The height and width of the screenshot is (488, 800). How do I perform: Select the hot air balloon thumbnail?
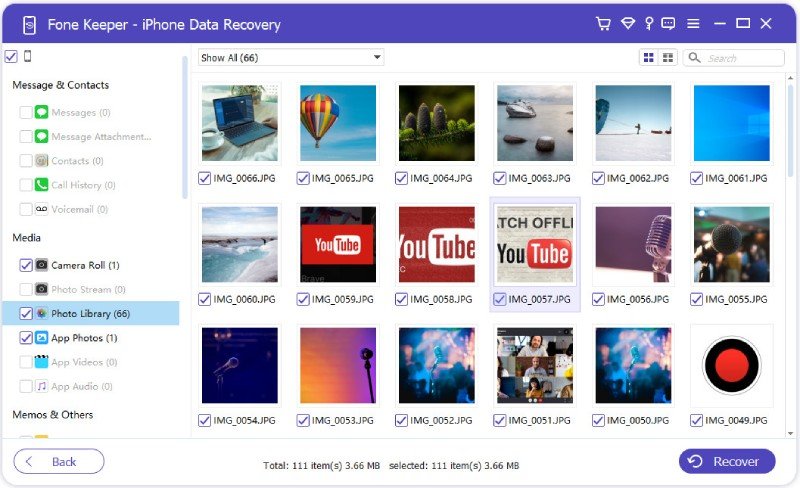point(338,123)
